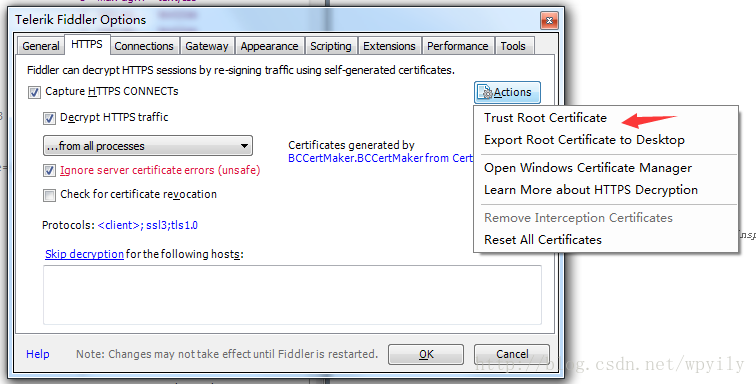Toggle Decrypt HTTPS traffic checkbox

point(49,118)
